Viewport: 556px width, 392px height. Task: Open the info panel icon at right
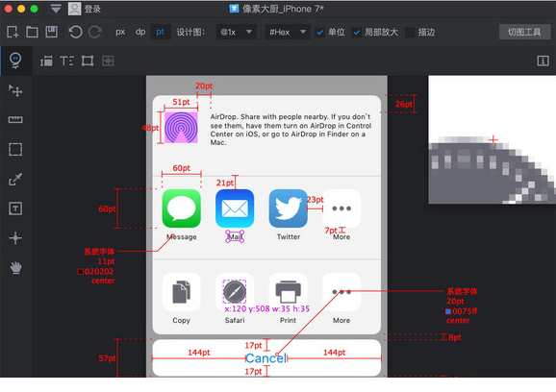543,61
